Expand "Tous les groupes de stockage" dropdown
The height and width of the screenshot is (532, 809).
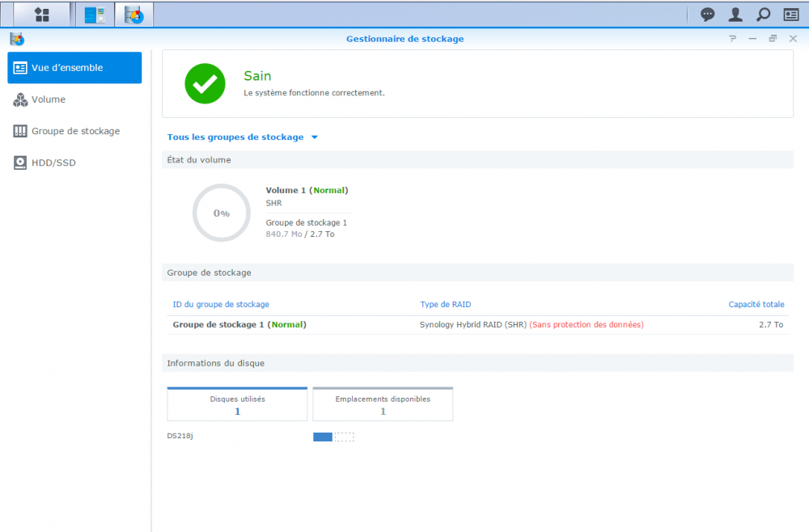[x=242, y=137]
